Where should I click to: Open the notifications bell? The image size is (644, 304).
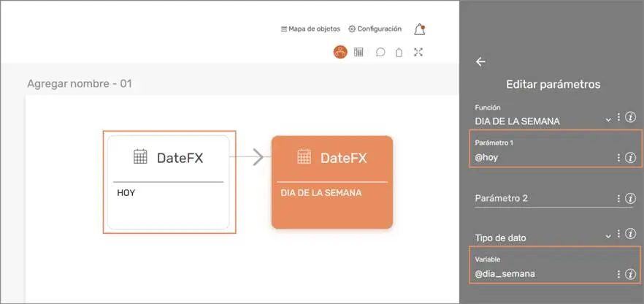coord(419,30)
